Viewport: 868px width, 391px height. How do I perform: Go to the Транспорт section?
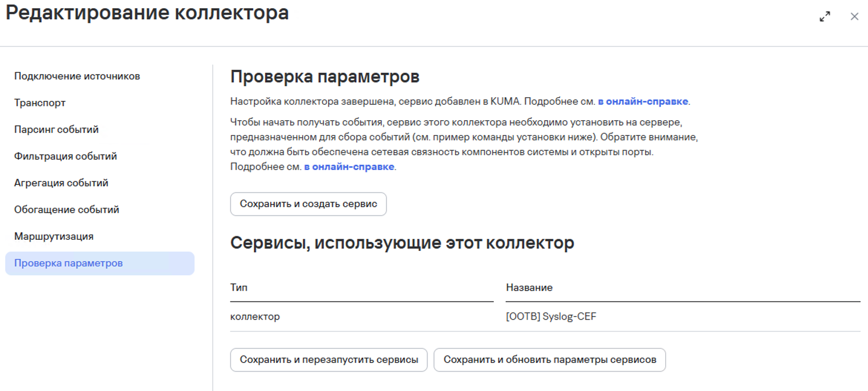click(40, 103)
